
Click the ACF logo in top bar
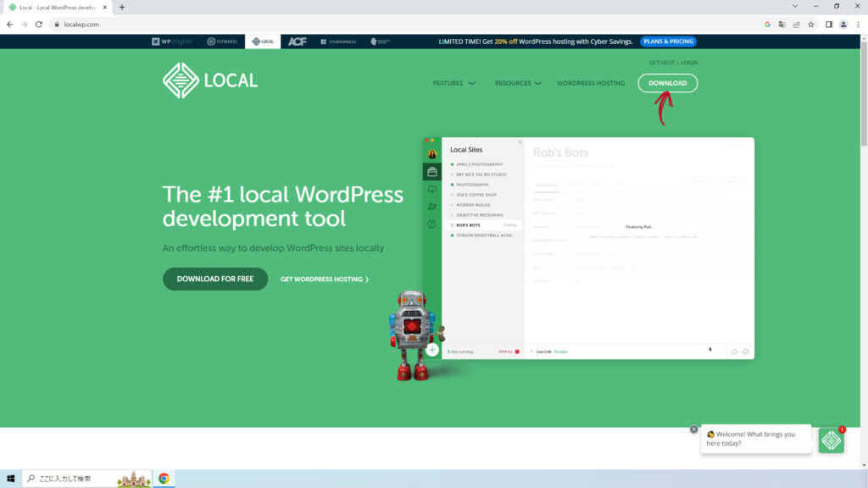coord(298,42)
